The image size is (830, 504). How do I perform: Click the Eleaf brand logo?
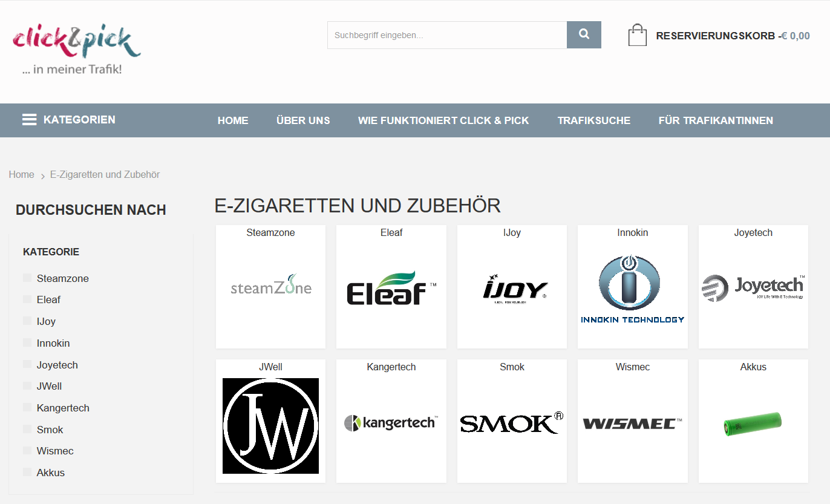pos(391,287)
